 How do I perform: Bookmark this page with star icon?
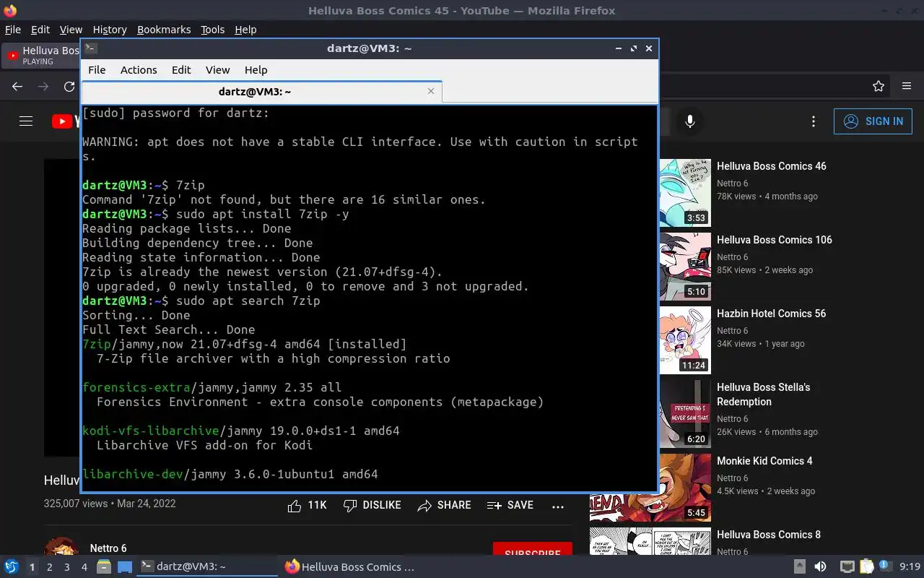coord(879,86)
